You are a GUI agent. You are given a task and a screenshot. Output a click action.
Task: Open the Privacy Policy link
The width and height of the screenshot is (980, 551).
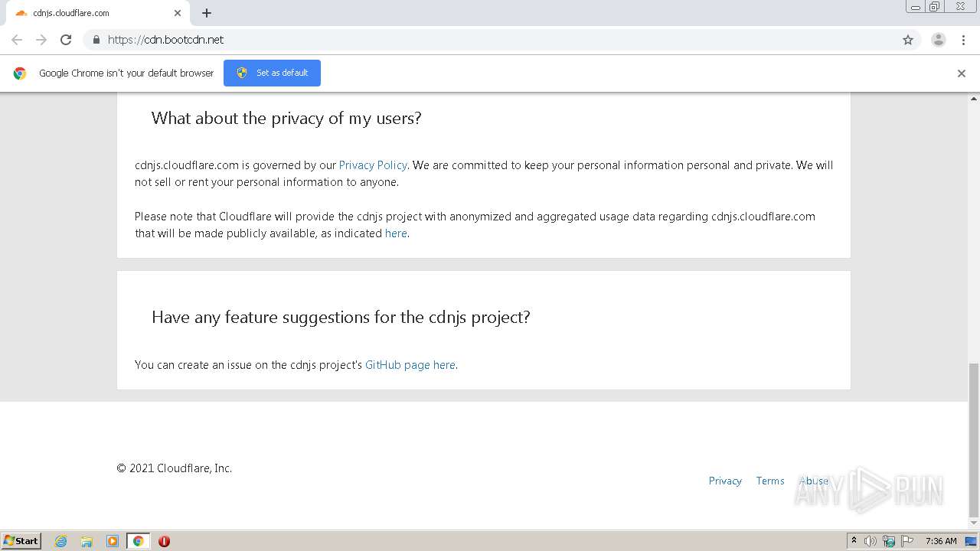tap(373, 165)
